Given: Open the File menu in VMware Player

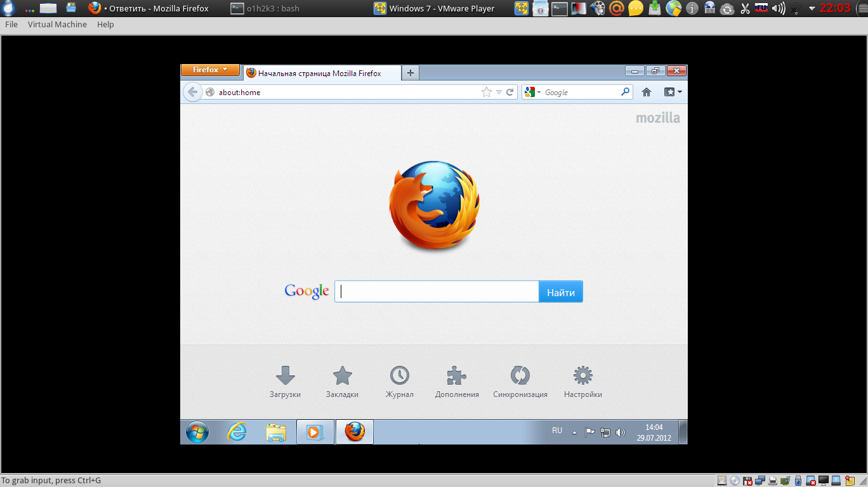Looking at the screenshot, I should tap(11, 24).
